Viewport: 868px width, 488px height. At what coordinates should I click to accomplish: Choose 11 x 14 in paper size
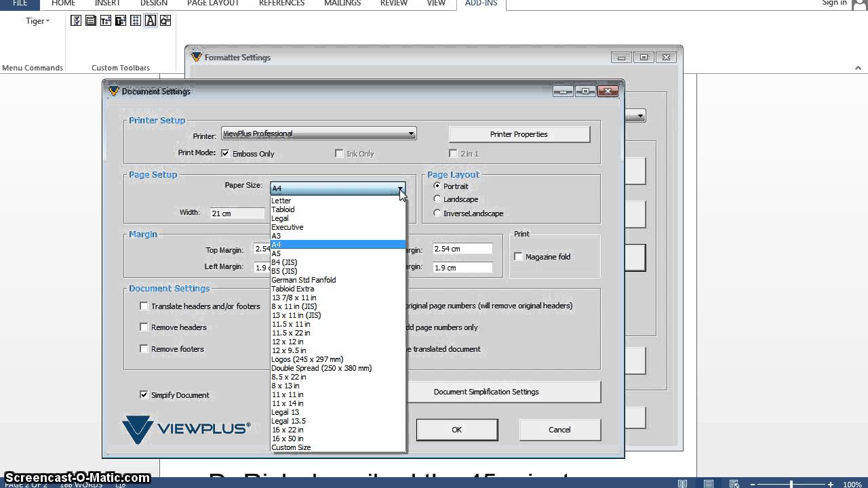coord(338,403)
